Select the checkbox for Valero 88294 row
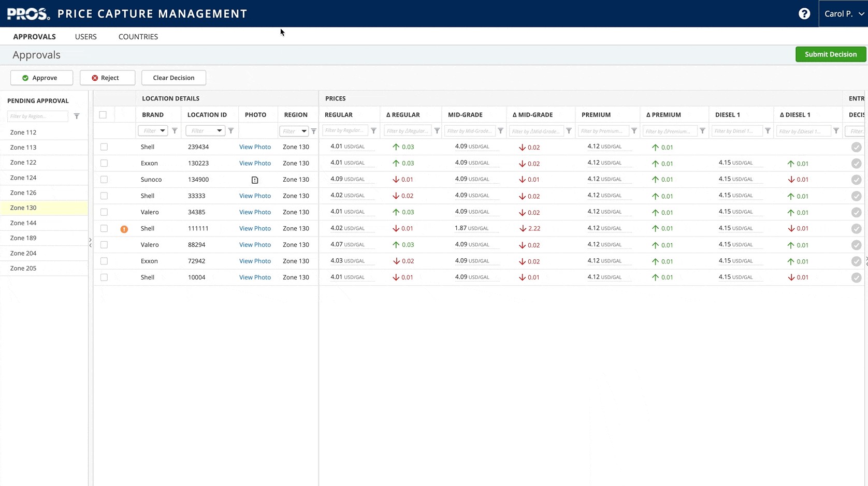 [x=104, y=245]
